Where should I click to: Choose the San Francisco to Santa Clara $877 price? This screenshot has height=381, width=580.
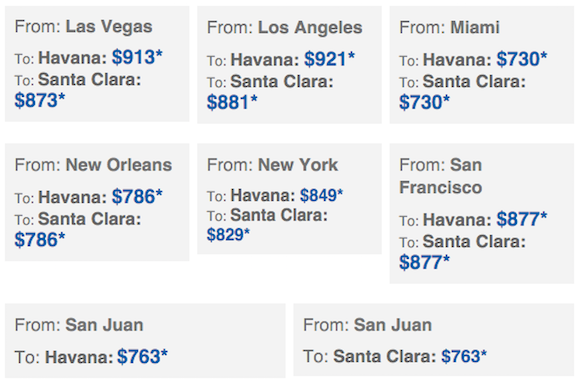tap(424, 262)
